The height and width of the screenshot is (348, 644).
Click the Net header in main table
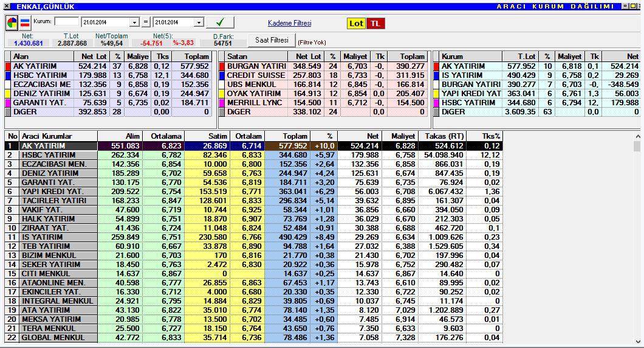[360, 136]
